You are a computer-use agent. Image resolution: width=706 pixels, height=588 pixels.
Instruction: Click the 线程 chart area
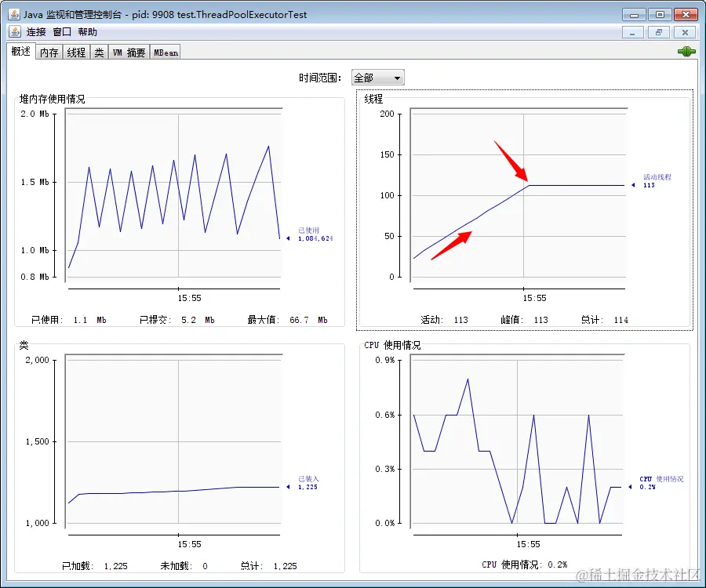coord(519,196)
